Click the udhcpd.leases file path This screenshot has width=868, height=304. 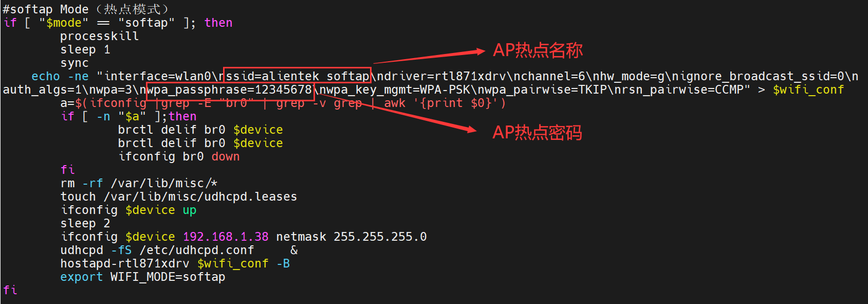(x=200, y=196)
